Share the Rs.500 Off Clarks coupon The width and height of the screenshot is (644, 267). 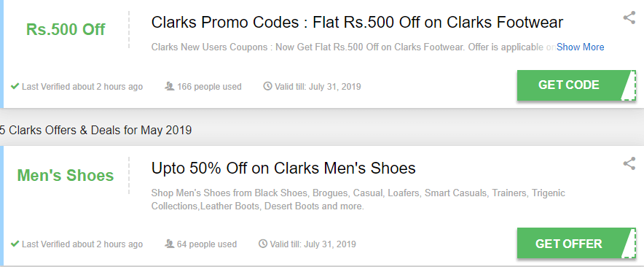[x=629, y=18]
